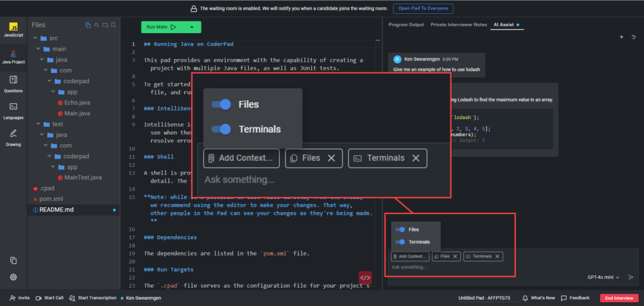
Task: Open the JavaScript environment in the sidebar
Action: coord(13,30)
